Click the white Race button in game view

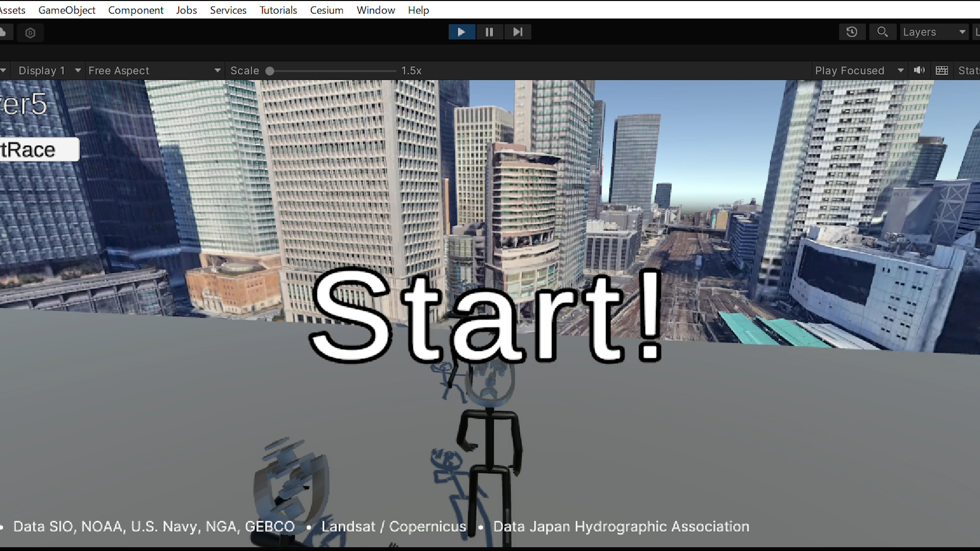click(38, 149)
